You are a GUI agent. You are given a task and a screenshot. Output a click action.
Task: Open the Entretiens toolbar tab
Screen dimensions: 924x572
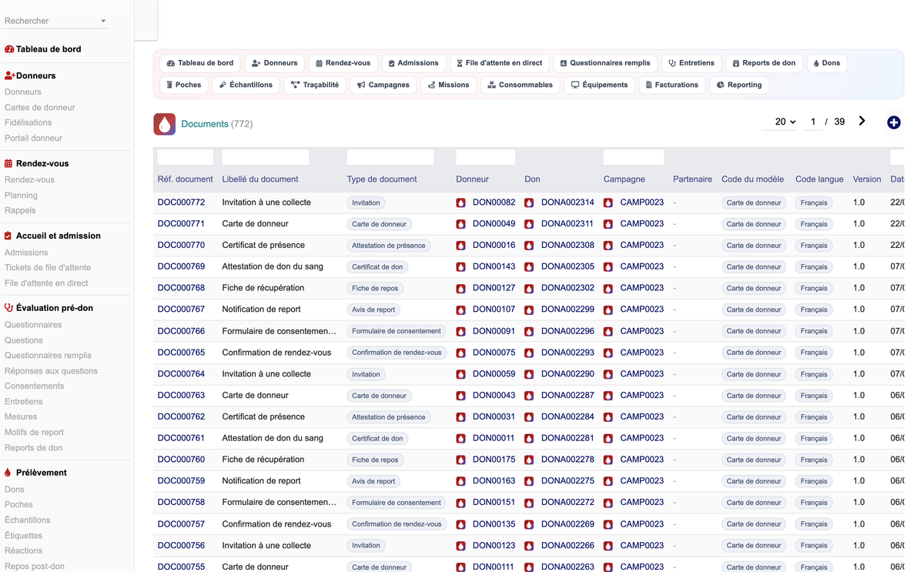(x=691, y=63)
